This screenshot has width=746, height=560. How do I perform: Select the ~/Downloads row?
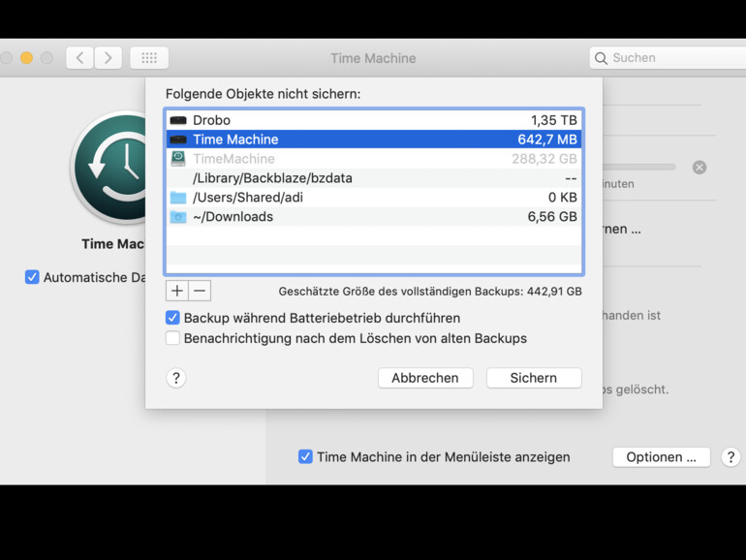tap(374, 217)
